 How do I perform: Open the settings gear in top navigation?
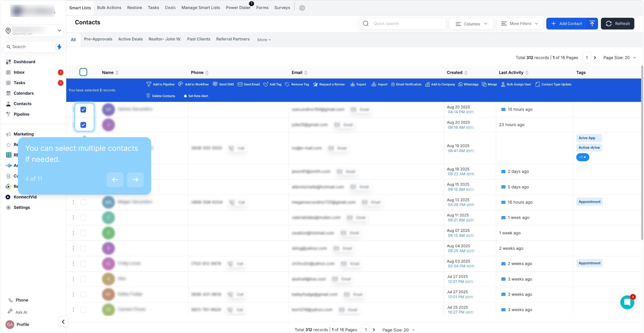tap(302, 8)
